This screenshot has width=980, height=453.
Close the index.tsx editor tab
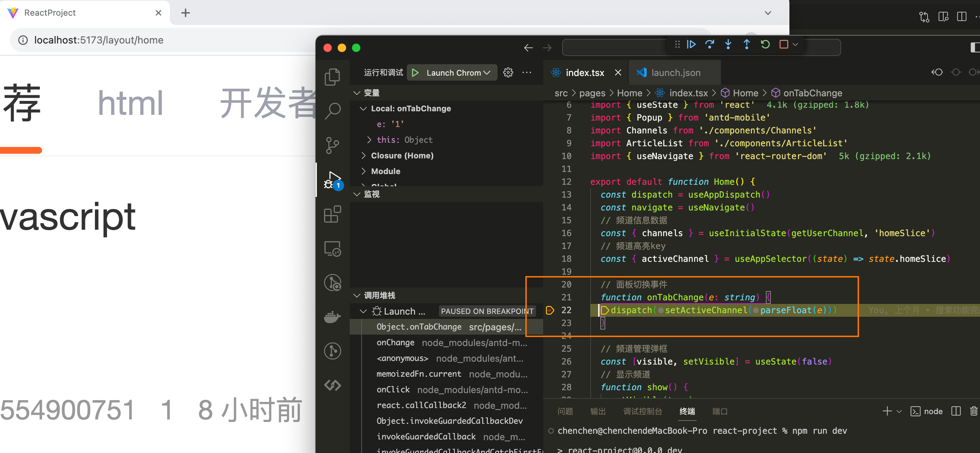coord(618,72)
